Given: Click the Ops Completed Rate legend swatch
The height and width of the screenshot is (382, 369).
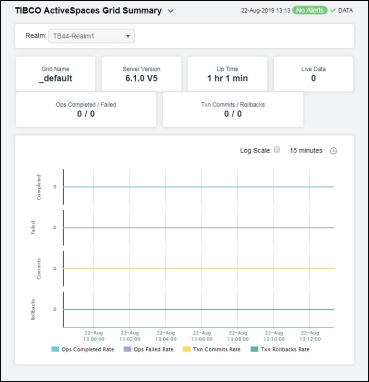Looking at the screenshot, I should pos(55,349).
